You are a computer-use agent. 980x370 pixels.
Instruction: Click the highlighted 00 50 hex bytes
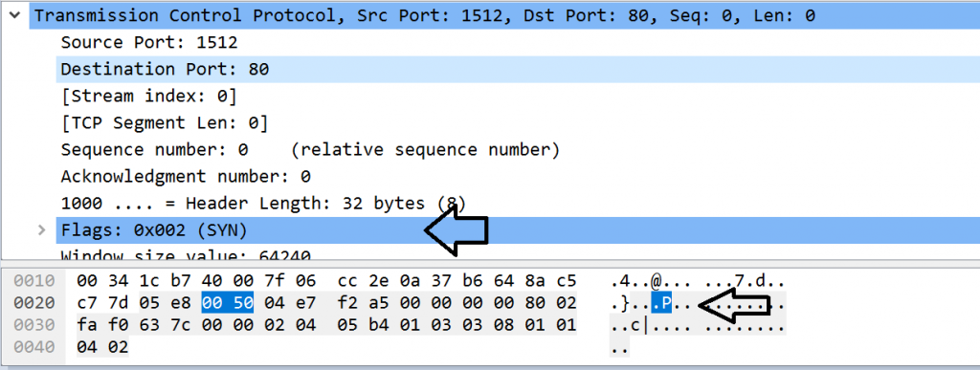228,303
